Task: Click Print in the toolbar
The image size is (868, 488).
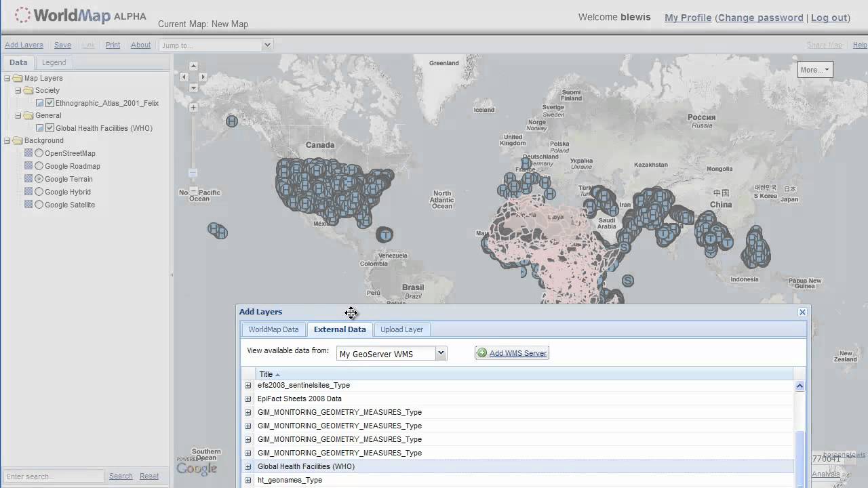Action: [x=113, y=45]
